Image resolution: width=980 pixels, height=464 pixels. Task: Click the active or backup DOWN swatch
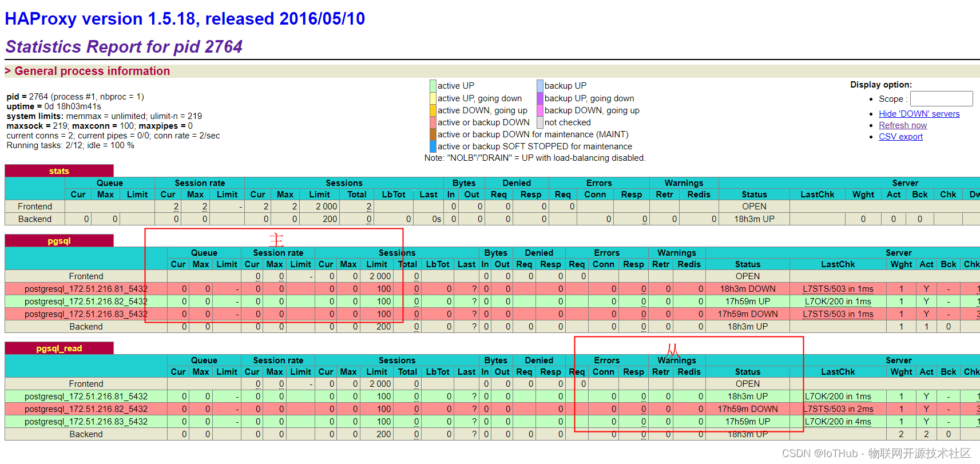coord(433,122)
